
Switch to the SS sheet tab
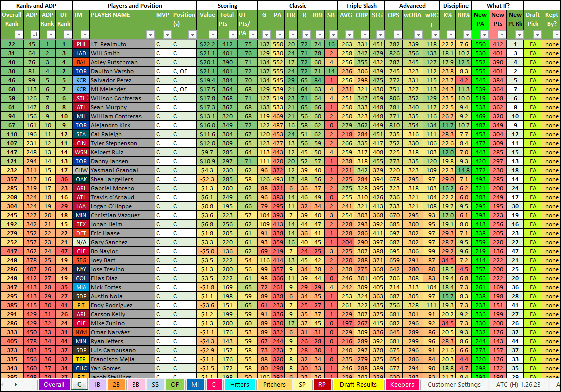tap(155, 385)
